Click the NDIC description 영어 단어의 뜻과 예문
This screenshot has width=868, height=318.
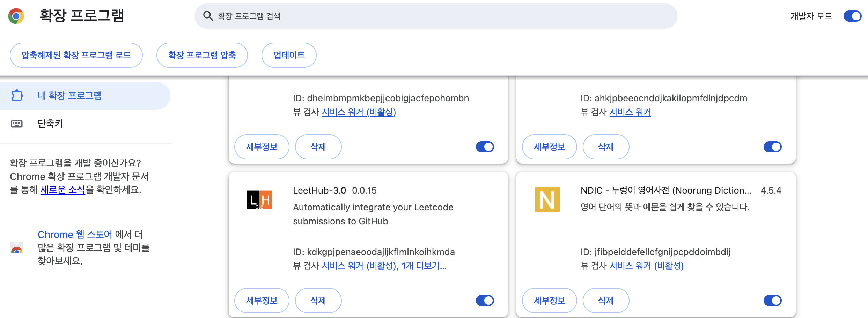[665, 207]
